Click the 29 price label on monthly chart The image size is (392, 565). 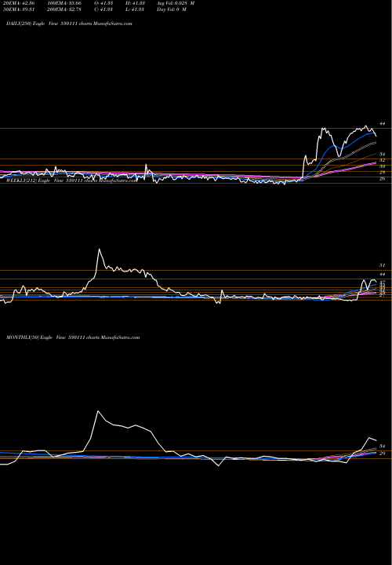pyautogui.click(x=383, y=454)
